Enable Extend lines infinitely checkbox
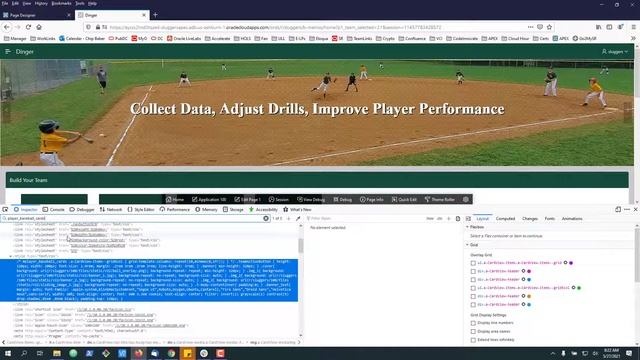640x360 pixels. pos(473,340)
